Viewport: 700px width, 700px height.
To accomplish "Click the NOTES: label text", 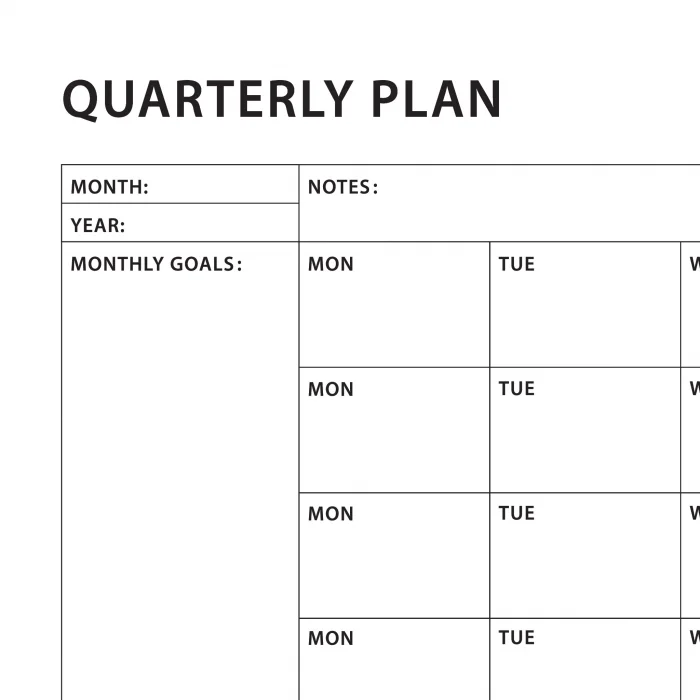I will pos(343,187).
